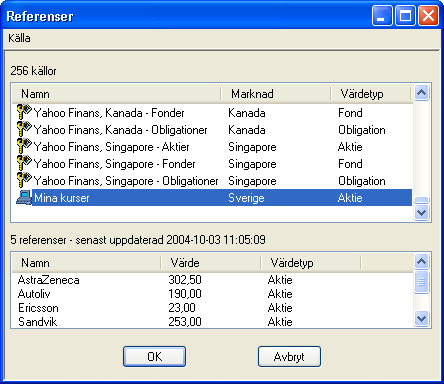Click the value 190,00 for Autoliv
Image resolution: width=444 pixels, height=384 pixels.
pyautogui.click(x=185, y=294)
